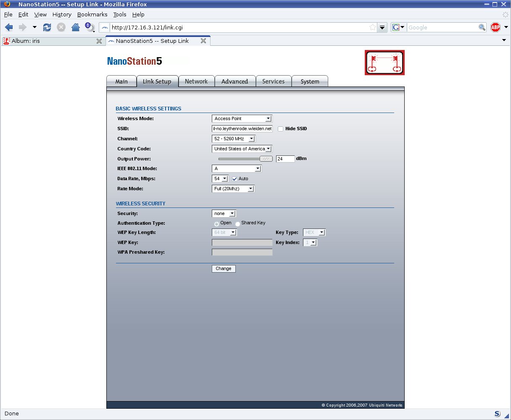Screen dimensions: 511x420
Task: Click the Output Power slider handle
Action: pos(266,159)
